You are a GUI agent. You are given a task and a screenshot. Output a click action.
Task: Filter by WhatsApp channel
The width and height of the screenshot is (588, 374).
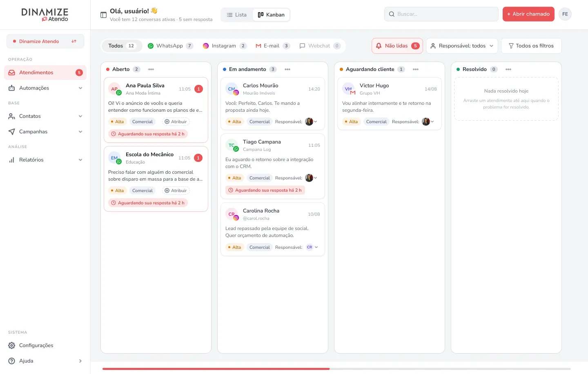(x=170, y=46)
